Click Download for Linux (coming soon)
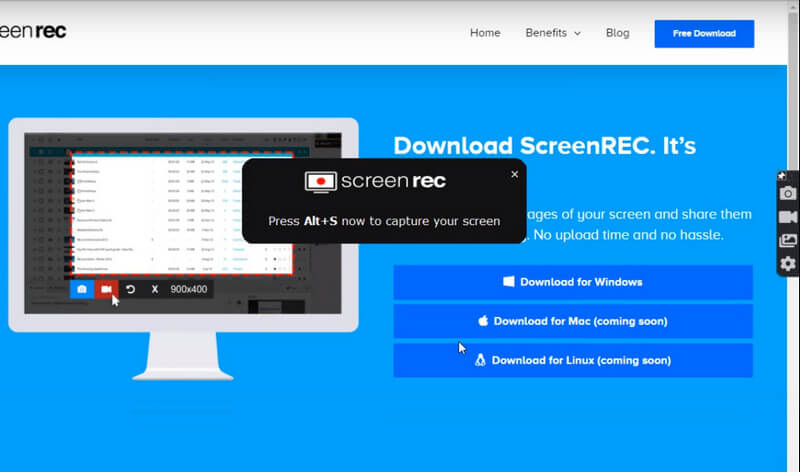This screenshot has width=800, height=472. 573,360
